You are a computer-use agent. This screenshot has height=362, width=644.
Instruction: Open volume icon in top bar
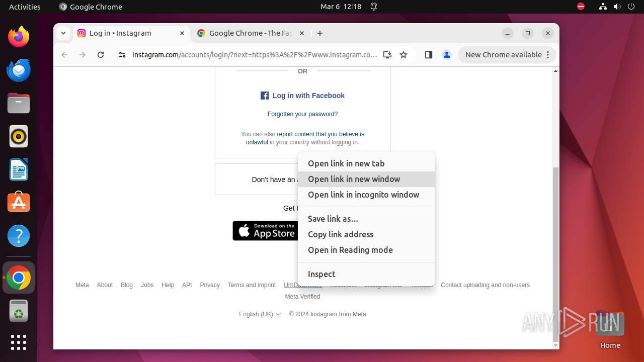(x=617, y=7)
